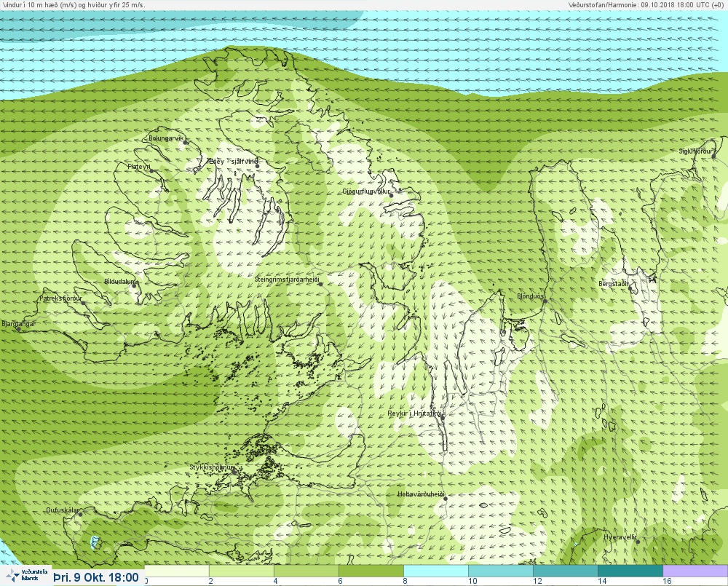Select the Gufuskálar station label

pos(63,510)
